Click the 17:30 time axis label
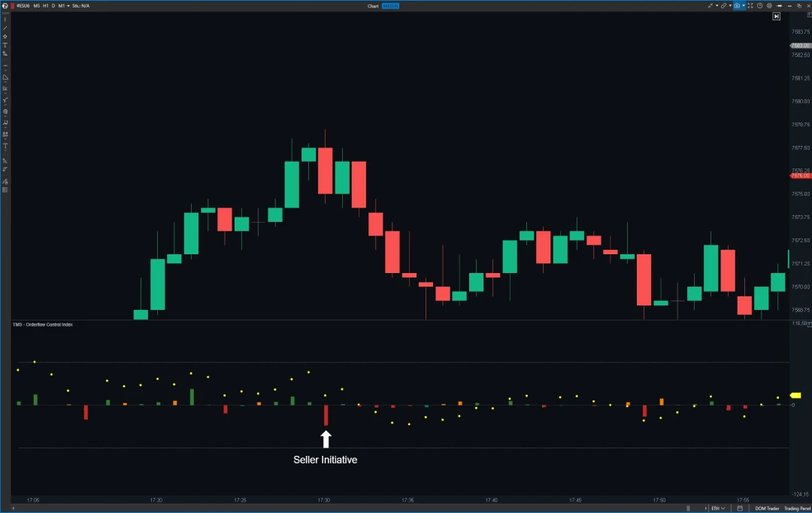The image size is (812, 513). [x=323, y=500]
